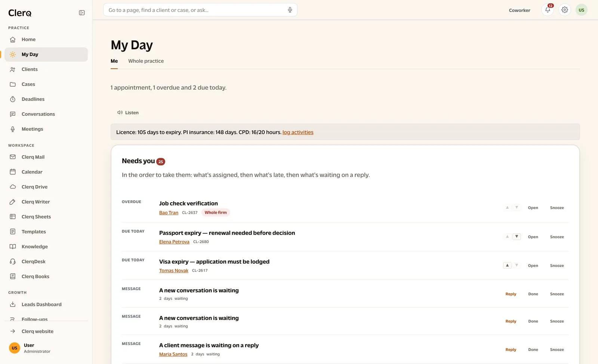Open Knowledge in the sidebar
The height and width of the screenshot is (364, 598).
46,247
